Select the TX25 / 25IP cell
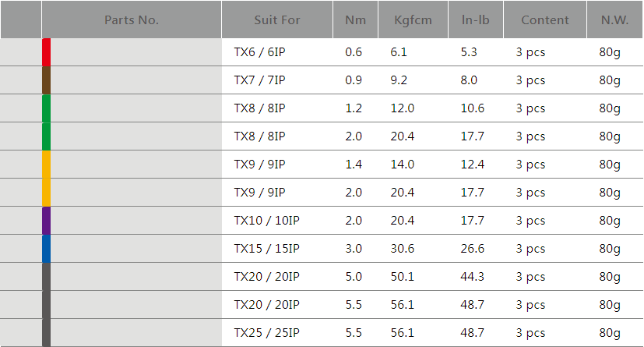 [x=266, y=333]
